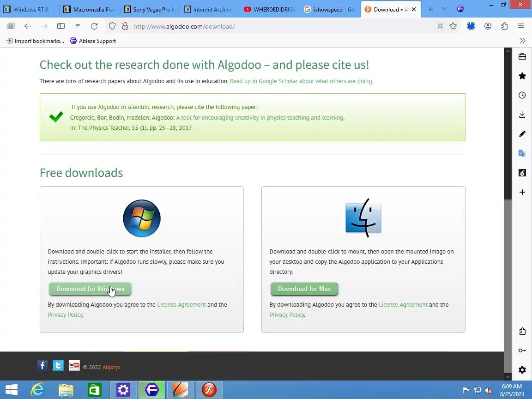
Task: Reload the current page
Action: 94,26
